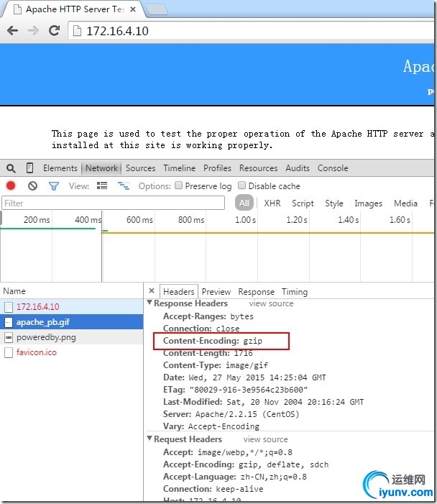Enable the Disable cache checkbox

click(241, 185)
